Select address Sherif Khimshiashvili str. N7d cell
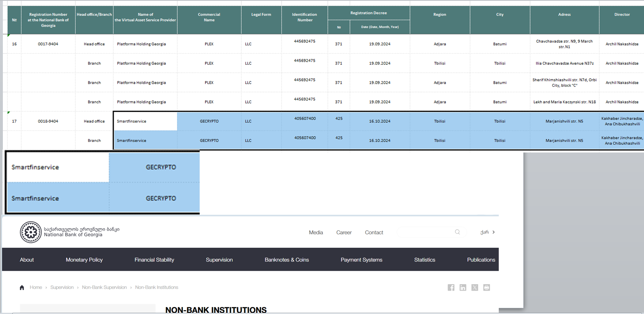The width and height of the screenshot is (644, 314). point(565,83)
